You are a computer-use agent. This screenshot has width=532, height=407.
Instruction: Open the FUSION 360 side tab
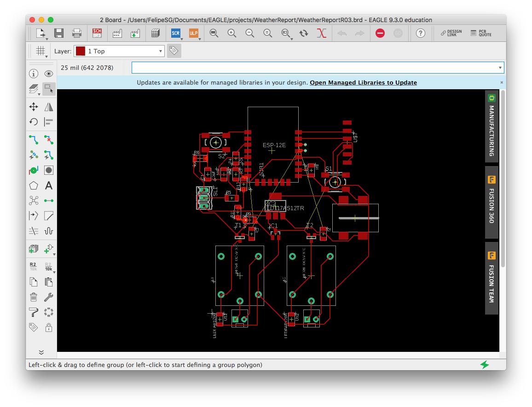click(x=492, y=202)
